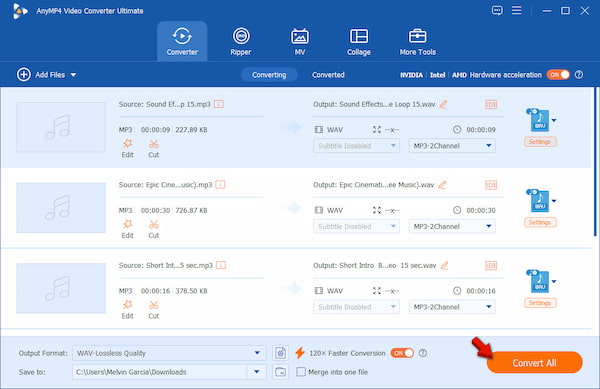600x389 pixels.
Task: Expand the Add Files dropdown arrow
Action: [x=73, y=75]
